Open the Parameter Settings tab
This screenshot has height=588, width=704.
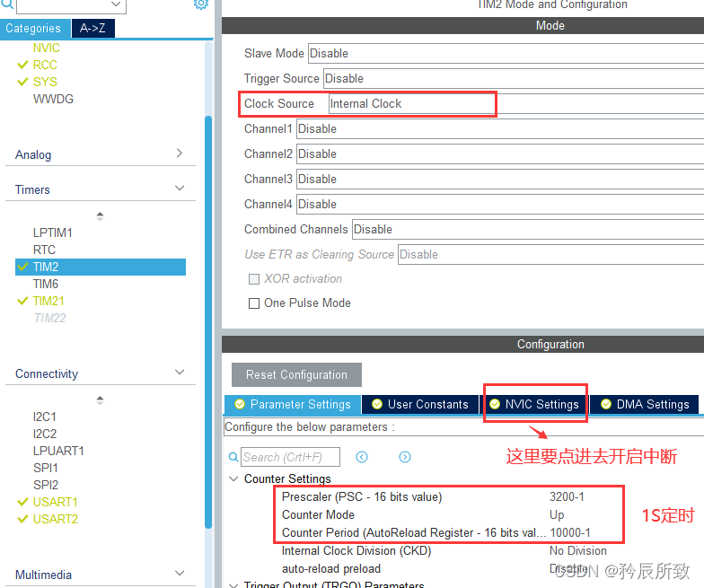tap(293, 404)
